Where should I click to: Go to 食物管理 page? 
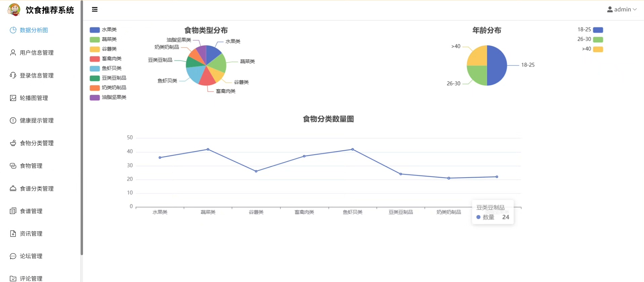click(31, 166)
